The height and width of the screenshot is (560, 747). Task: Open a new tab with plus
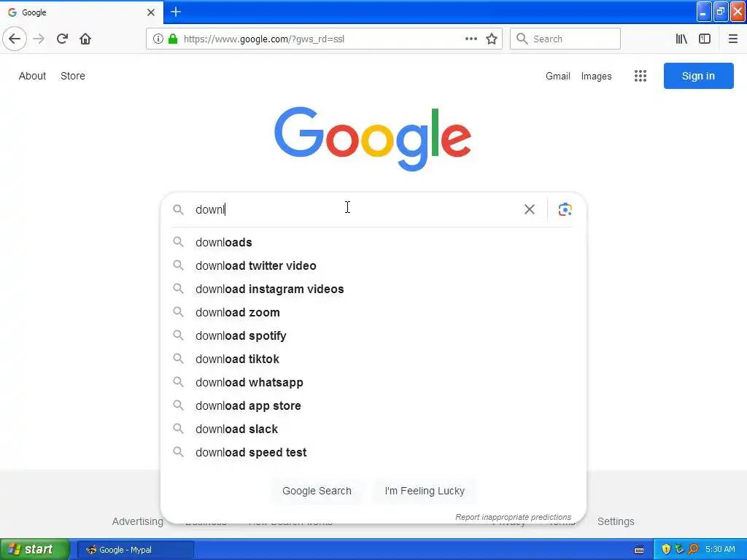click(x=176, y=12)
